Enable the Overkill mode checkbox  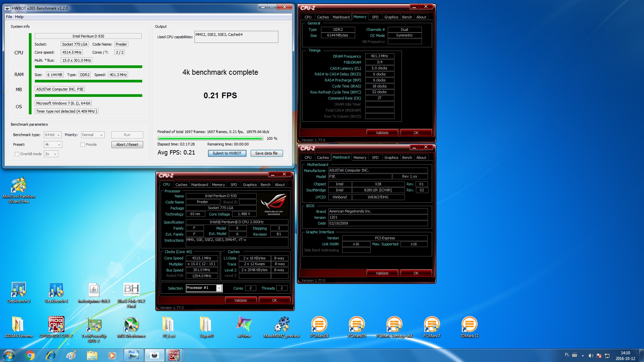click(x=17, y=154)
